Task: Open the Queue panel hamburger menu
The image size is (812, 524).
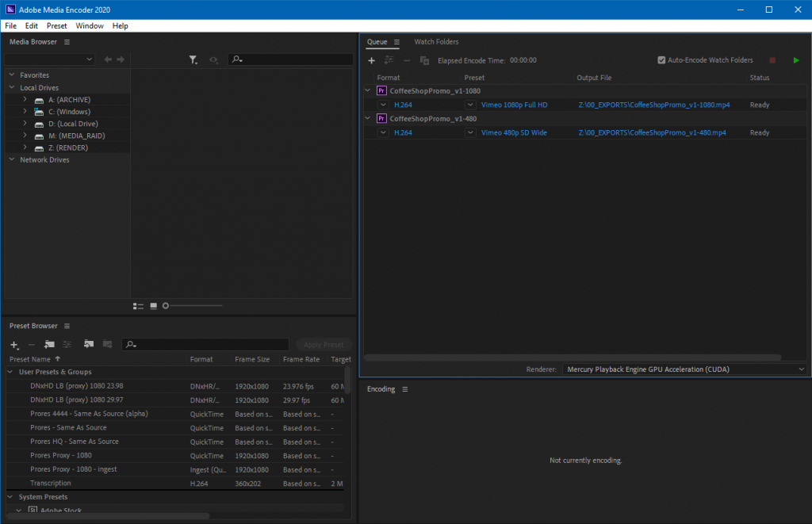Action: pyautogui.click(x=396, y=42)
